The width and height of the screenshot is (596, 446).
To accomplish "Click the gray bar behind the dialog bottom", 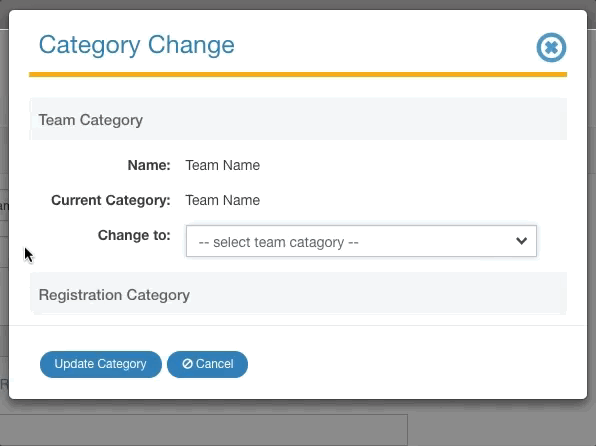I will (x=204, y=430).
